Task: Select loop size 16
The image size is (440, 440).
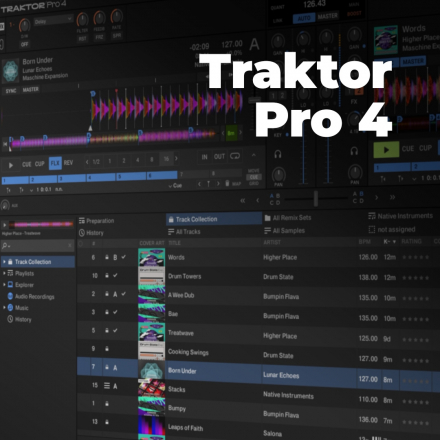Action: 166,159
